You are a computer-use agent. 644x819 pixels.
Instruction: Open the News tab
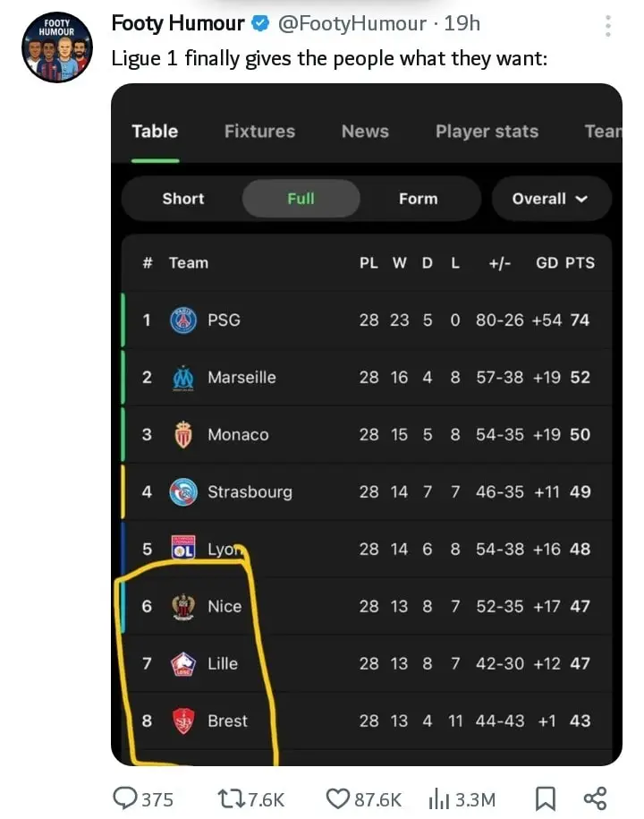coord(365,131)
